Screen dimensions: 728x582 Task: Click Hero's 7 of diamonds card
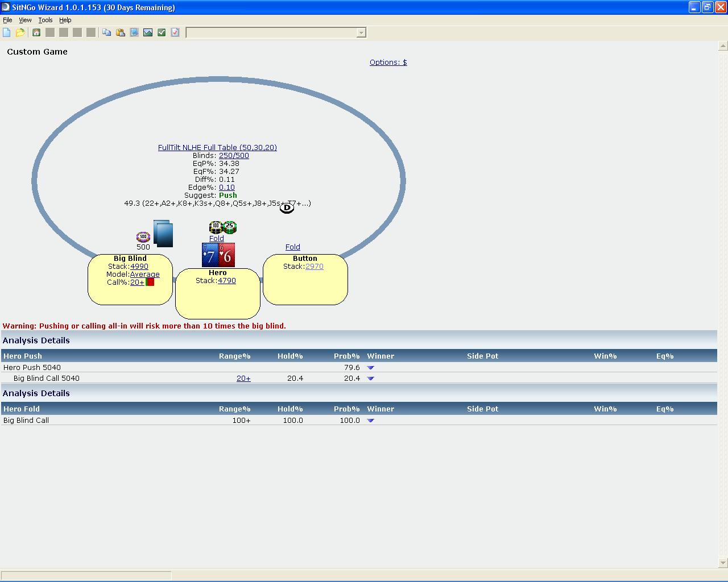point(210,255)
